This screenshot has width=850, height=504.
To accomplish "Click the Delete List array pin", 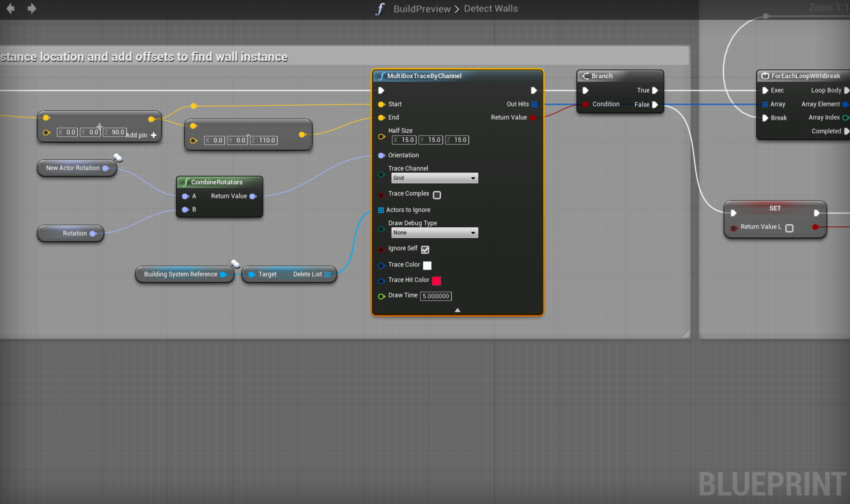I will point(327,274).
